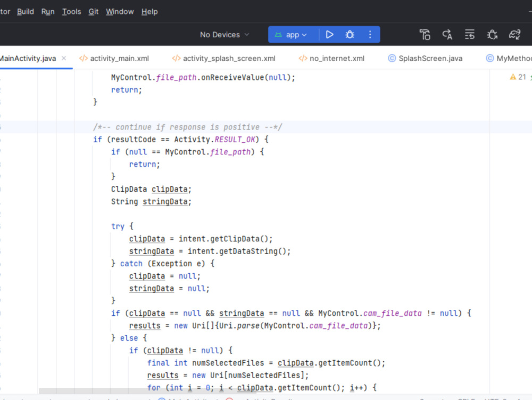Image resolution: width=532 pixels, height=400 pixels.
Task: Click getDataString() in the try block
Action: [x=253, y=251]
